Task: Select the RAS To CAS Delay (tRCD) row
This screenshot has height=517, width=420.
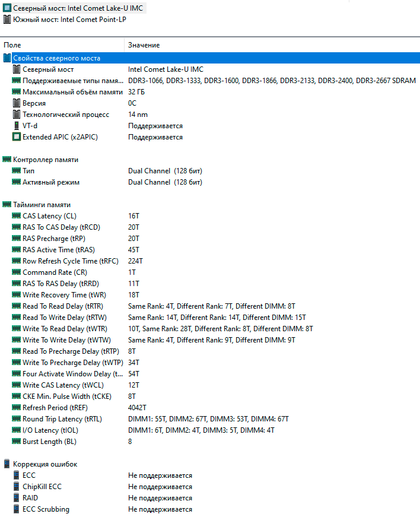Action: click(x=211, y=227)
